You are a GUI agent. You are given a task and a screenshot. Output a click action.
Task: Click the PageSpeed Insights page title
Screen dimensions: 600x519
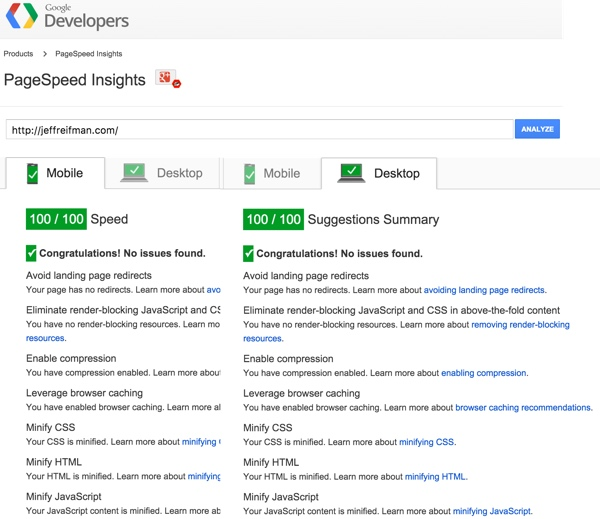[x=75, y=80]
